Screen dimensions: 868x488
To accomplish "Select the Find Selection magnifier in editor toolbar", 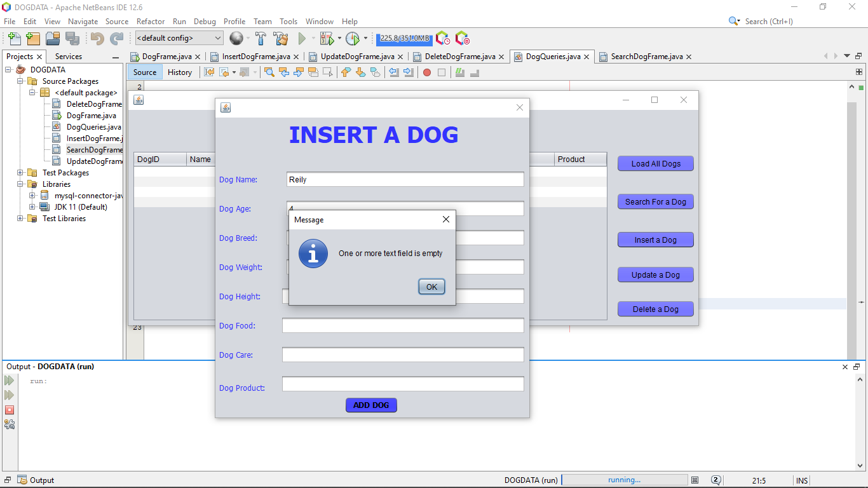I will [269, 72].
